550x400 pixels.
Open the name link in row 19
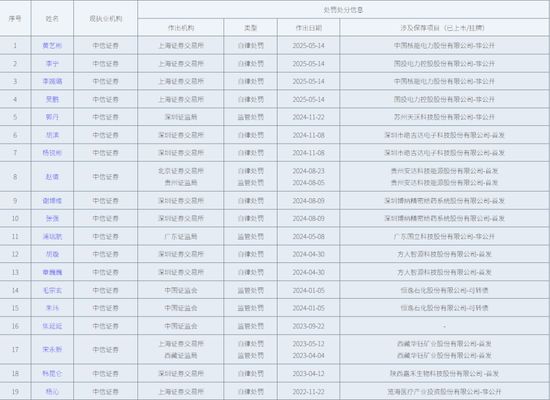point(52,392)
